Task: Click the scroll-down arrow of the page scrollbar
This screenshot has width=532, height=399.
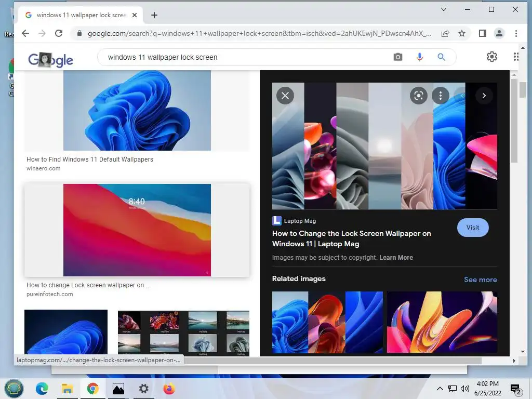Action: pyautogui.click(x=523, y=352)
